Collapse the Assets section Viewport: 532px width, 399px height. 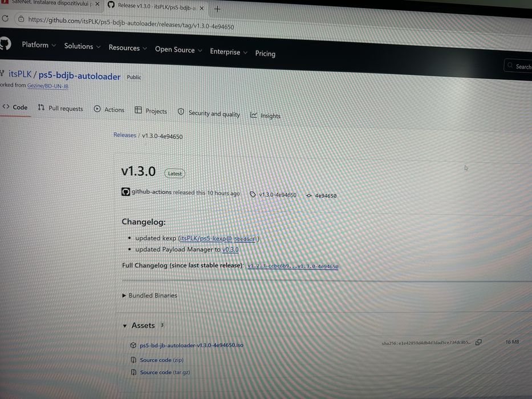point(139,325)
